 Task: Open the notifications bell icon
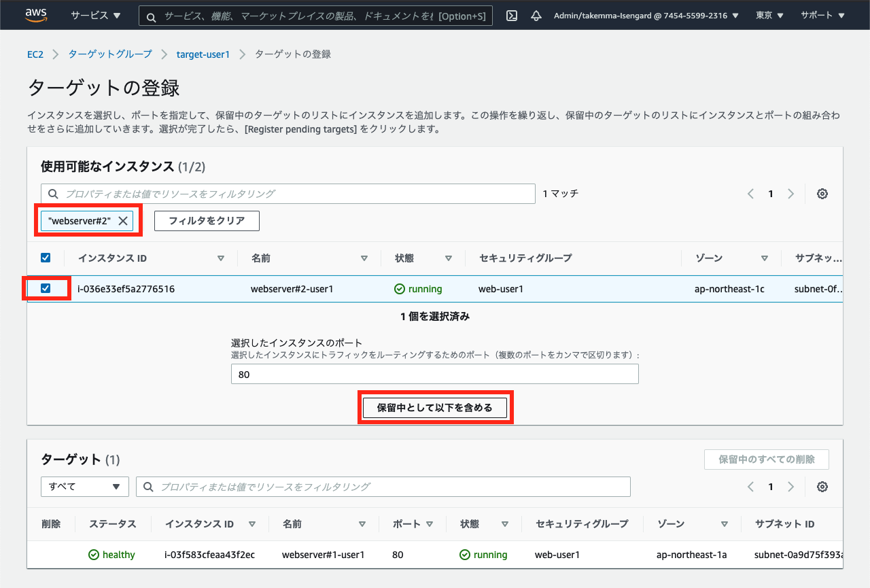(x=536, y=15)
